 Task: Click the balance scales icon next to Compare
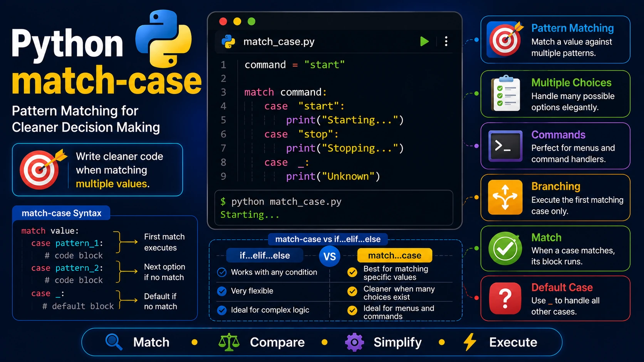point(229,342)
